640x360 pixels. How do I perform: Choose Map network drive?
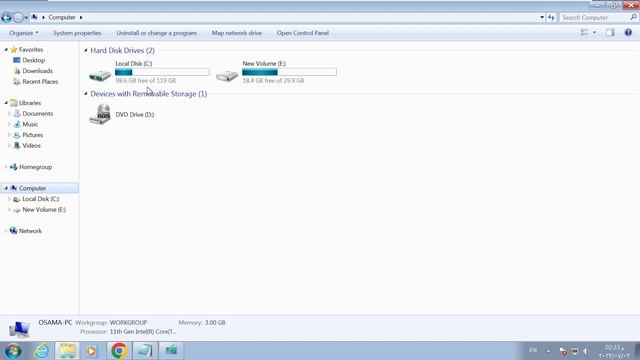[237, 33]
